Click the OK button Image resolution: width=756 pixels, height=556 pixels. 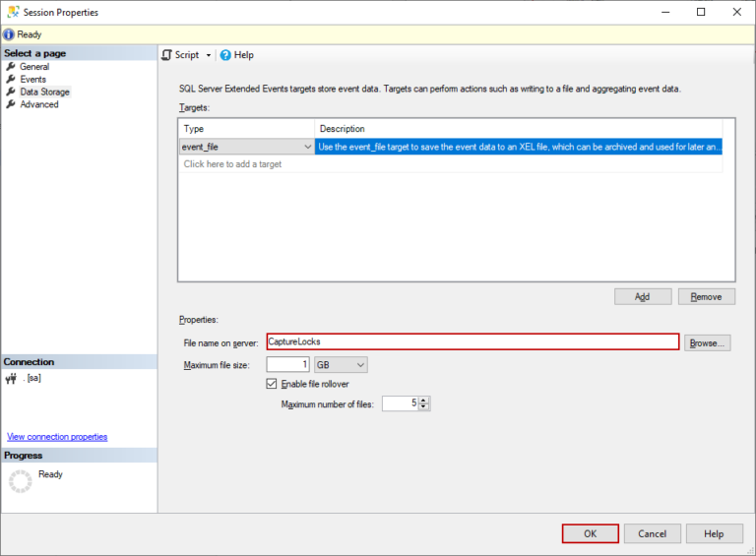tap(591, 533)
